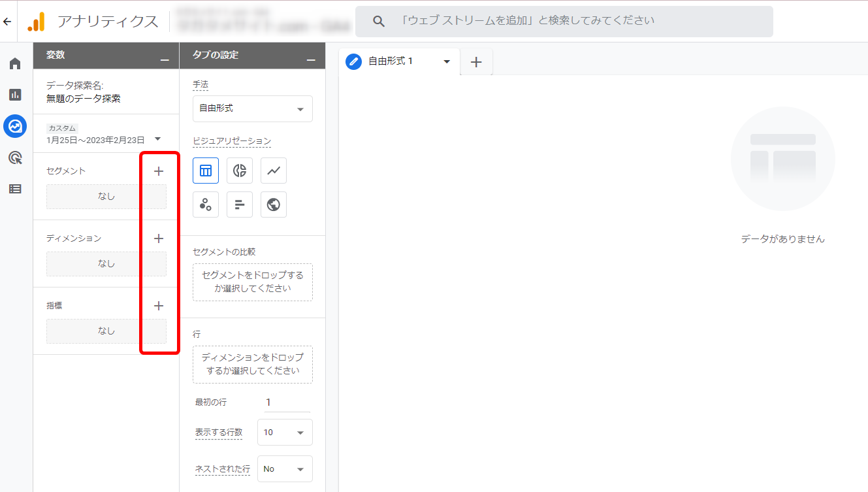Click the 指標 なし placeholder box
The width and height of the screenshot is (868, 492).
point(106,331)
